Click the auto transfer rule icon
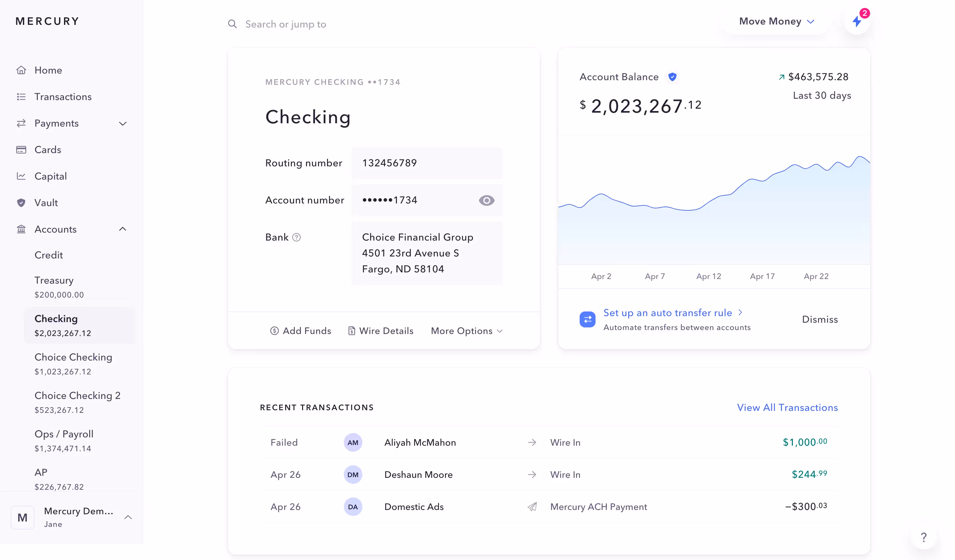The width and height of the screenshot is (955, 560). tap(587, 319)
